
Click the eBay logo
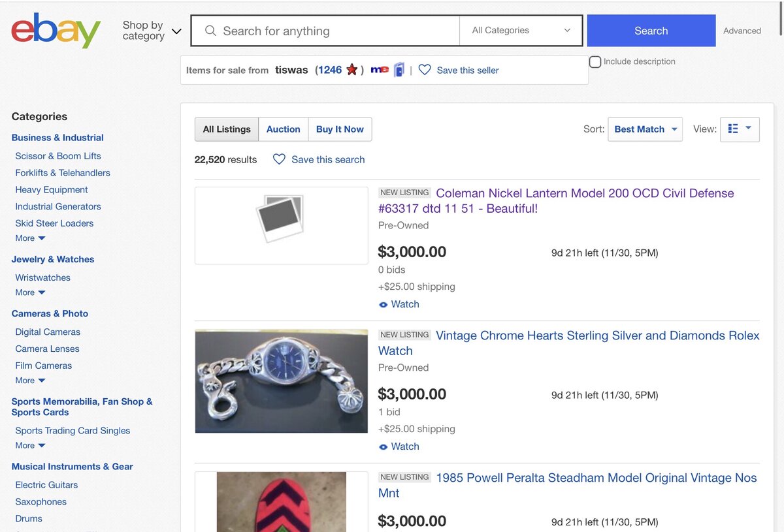point(56,31)
